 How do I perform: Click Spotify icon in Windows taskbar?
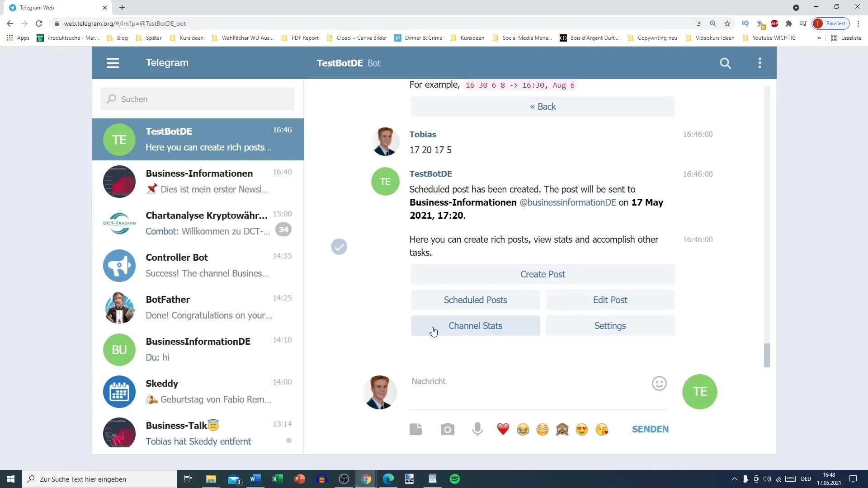[455, 479]
